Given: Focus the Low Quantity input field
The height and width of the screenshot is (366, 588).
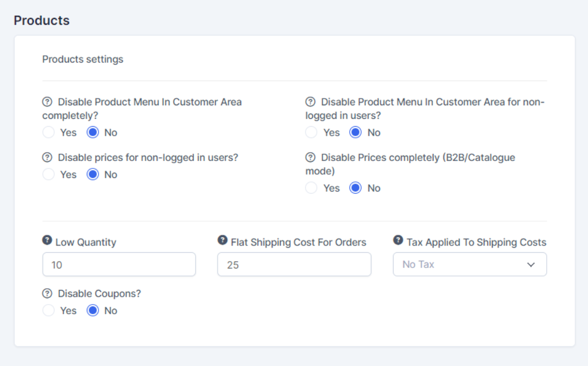Looking at the screenshot, I should click(120, 265).
